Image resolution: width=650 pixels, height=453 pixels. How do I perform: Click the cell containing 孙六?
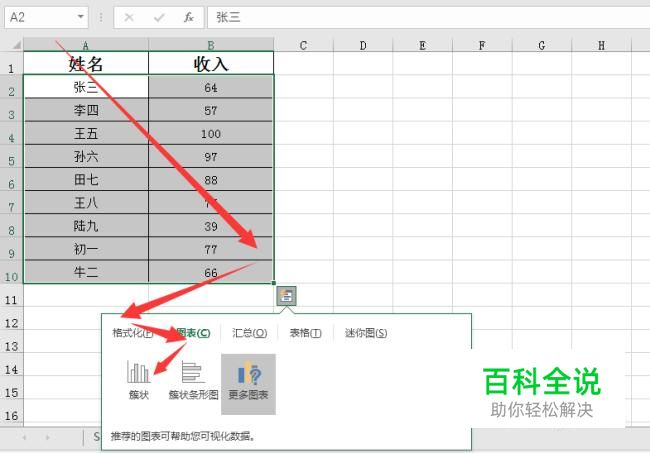pyautogui.click(x=86, y=156)
